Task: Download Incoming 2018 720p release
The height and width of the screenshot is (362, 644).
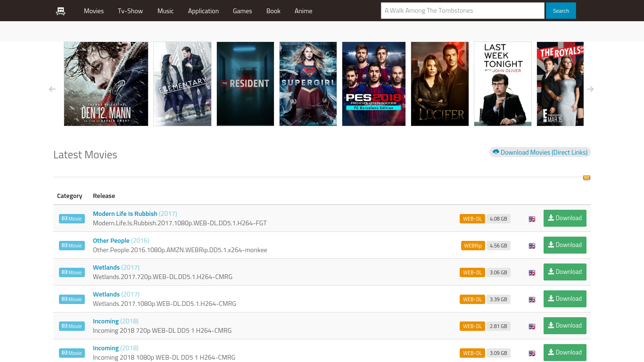Action: coord(565,326)
